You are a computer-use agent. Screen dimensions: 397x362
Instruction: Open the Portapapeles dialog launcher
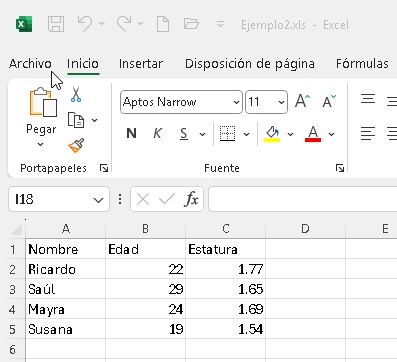(104, 168)
